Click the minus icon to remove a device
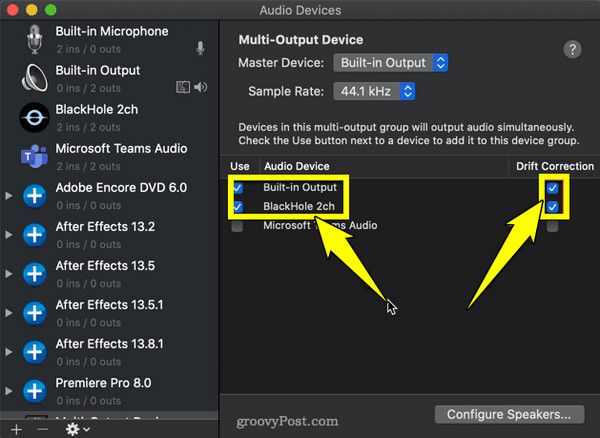 tap(42, 429)
